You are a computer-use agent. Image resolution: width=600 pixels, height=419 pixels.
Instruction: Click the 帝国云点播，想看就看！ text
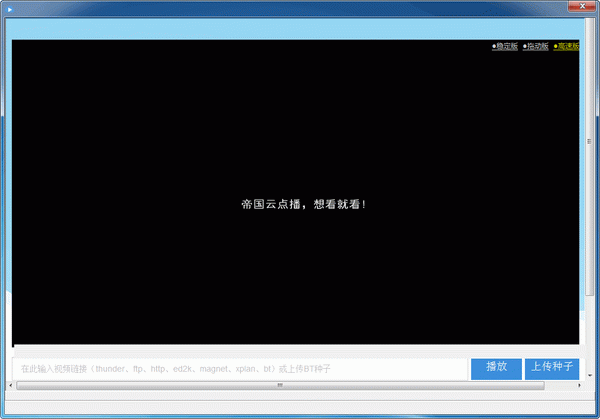(303, 204)
